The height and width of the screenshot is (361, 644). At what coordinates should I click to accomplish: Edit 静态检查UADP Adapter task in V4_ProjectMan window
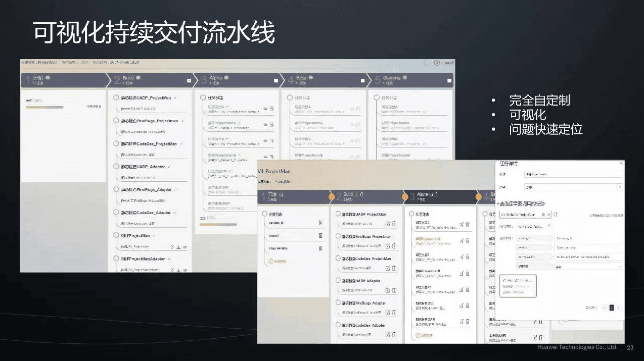[x=388, y=290]
